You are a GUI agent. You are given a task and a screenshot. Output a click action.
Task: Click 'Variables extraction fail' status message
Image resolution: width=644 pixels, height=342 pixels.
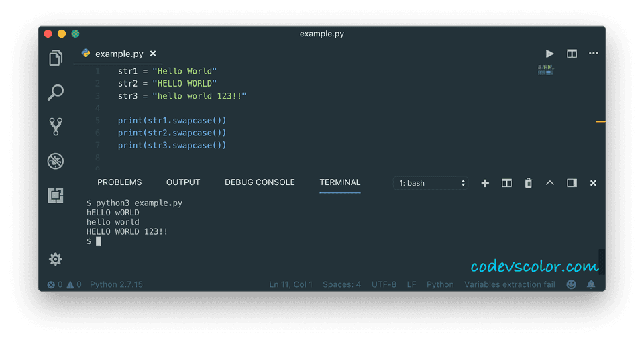click(509, 284)
